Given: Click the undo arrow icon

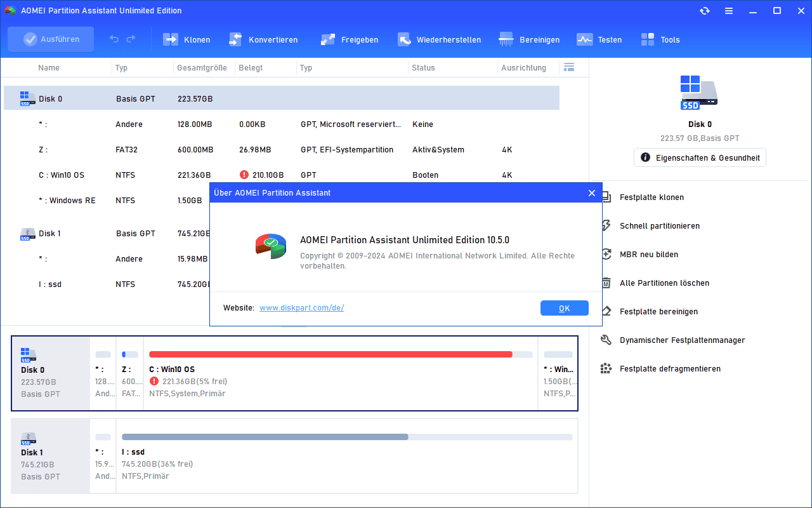Looking at the screenshot, I should 114,39.
